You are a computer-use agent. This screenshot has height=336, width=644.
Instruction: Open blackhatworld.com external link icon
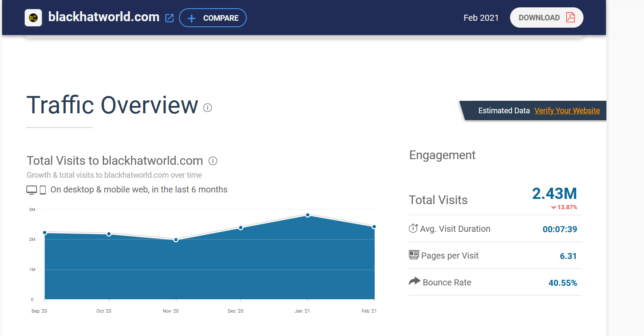tap(169, 18)
